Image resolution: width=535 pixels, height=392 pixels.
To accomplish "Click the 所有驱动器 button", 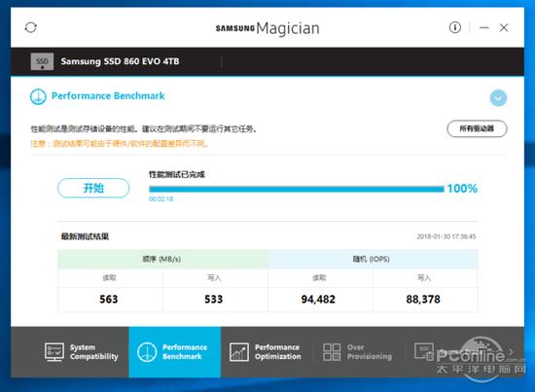I will (477, 128).
